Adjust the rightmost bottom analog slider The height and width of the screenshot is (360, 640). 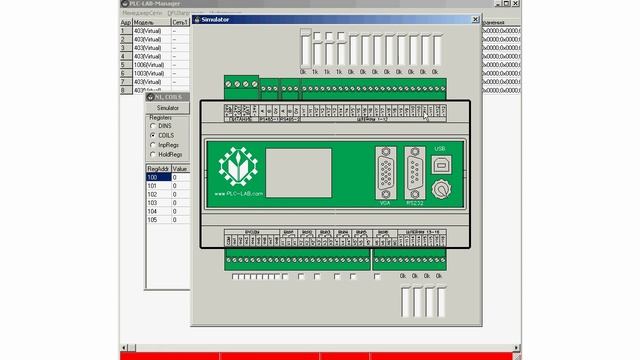click(x=441, y=302)
